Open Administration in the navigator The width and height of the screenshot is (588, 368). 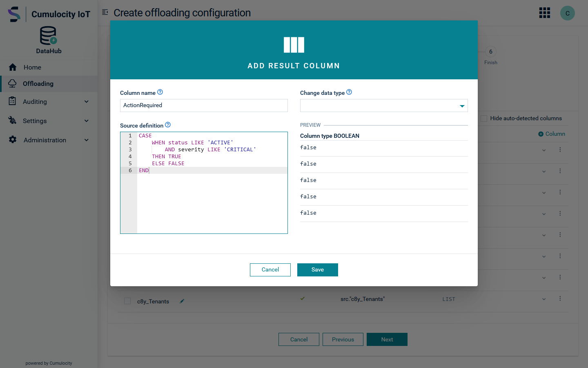pos(49,140)
